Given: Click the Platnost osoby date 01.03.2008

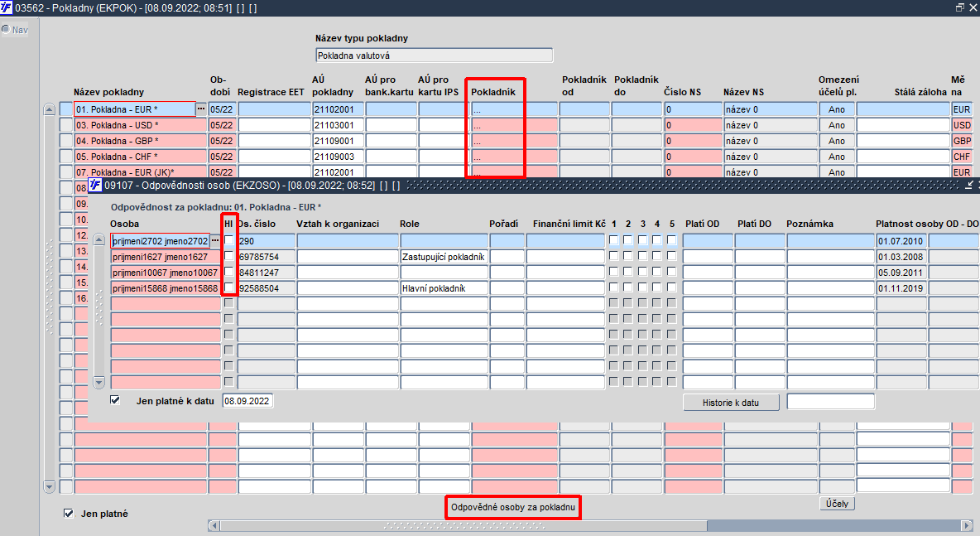Looking at the screenshot, I should tap(901, 257).
